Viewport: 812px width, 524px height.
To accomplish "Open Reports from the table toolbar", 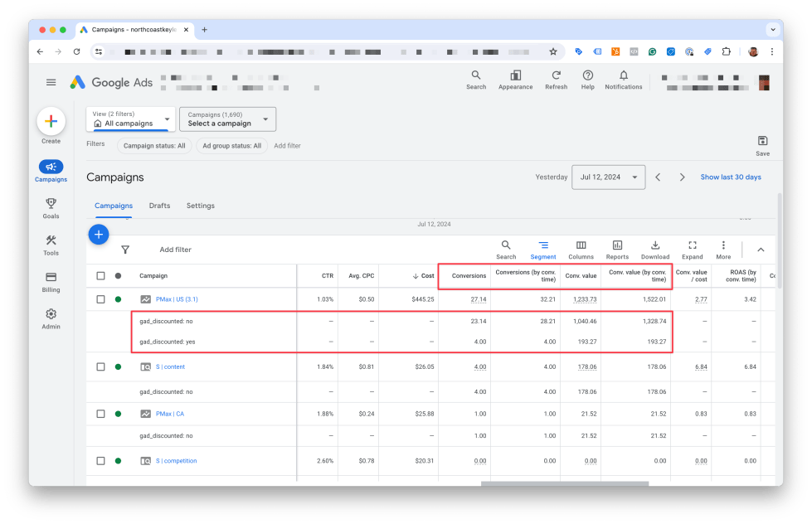I will click(x=617, y=246).
